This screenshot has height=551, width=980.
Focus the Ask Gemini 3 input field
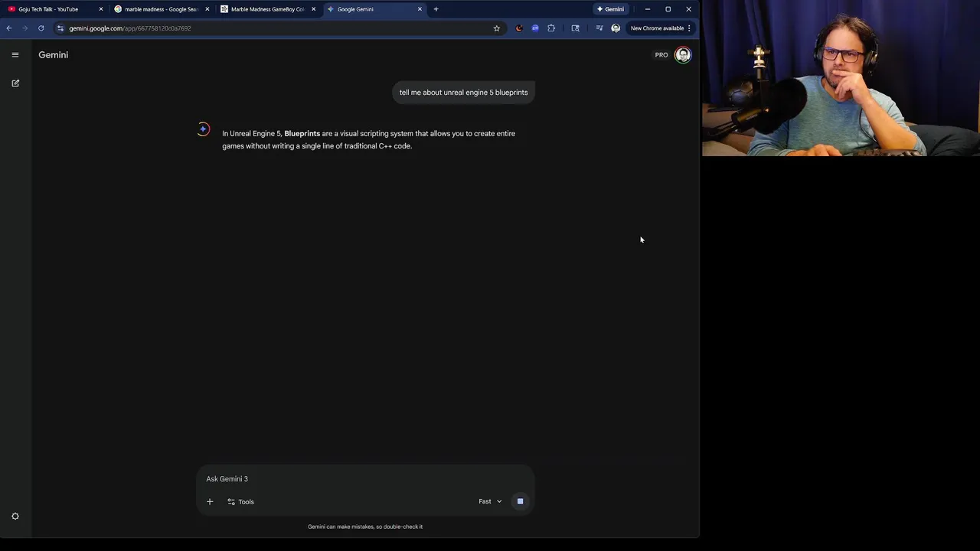click(364, 479)
